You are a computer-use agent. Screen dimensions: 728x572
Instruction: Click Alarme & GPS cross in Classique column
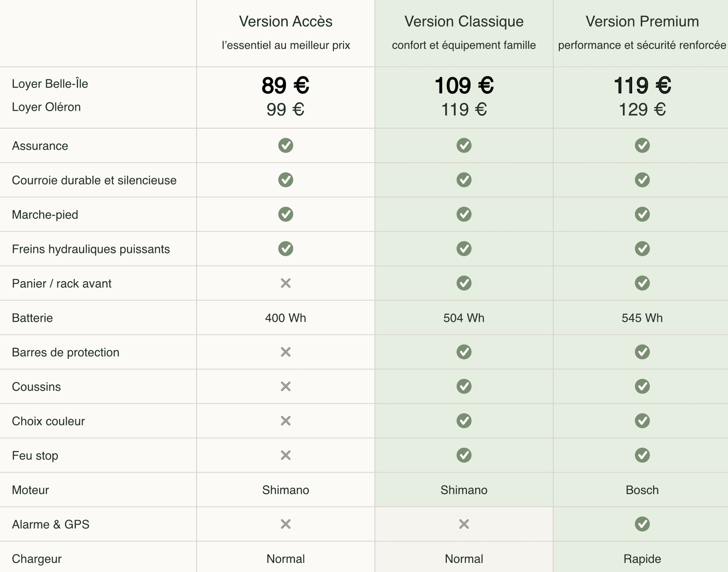point(464,524)
